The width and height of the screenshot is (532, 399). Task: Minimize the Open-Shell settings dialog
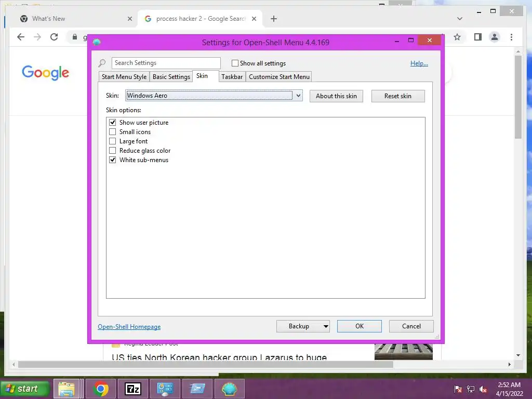coord(397,41)
